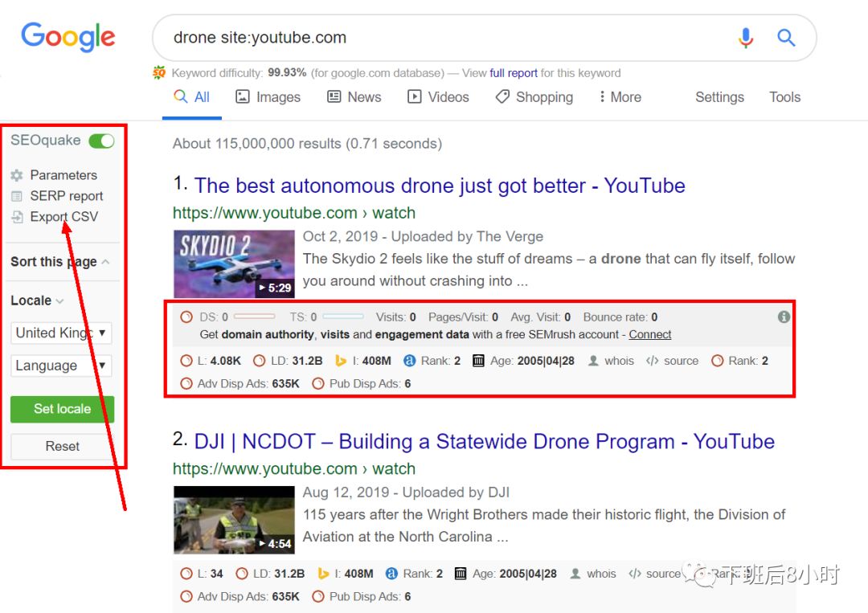Click the L: 34 circle icon in second result

tap(186, 574)
